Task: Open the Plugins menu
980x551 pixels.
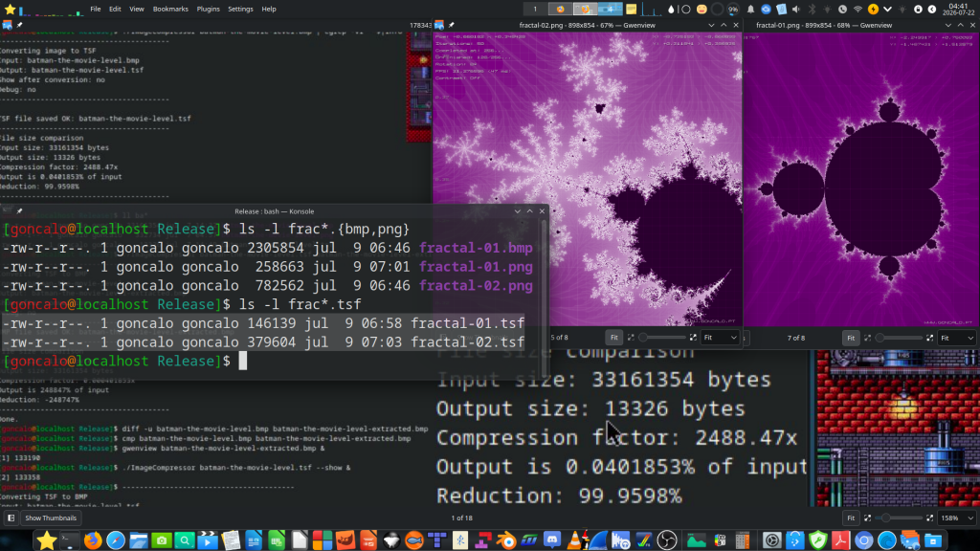Action: point(208,9)
